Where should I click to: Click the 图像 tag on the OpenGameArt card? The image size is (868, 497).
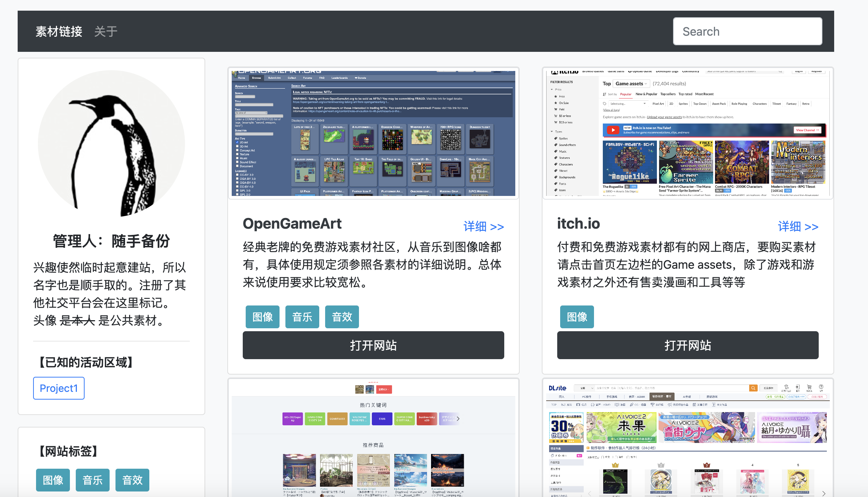coord(263,317)
